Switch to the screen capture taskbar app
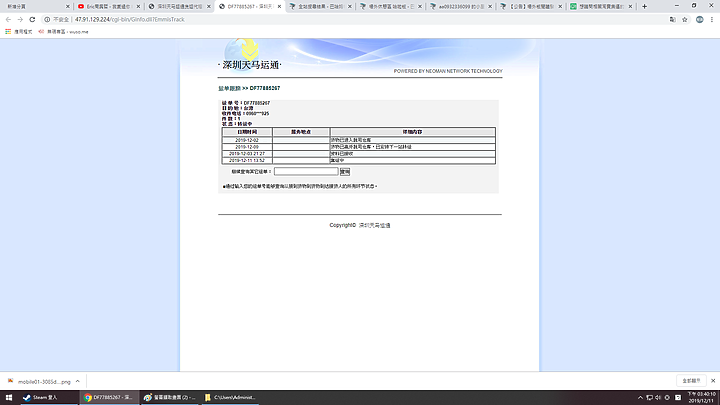Image resolution: width=720 pixels, height=405 pixels. pos(169,397)
